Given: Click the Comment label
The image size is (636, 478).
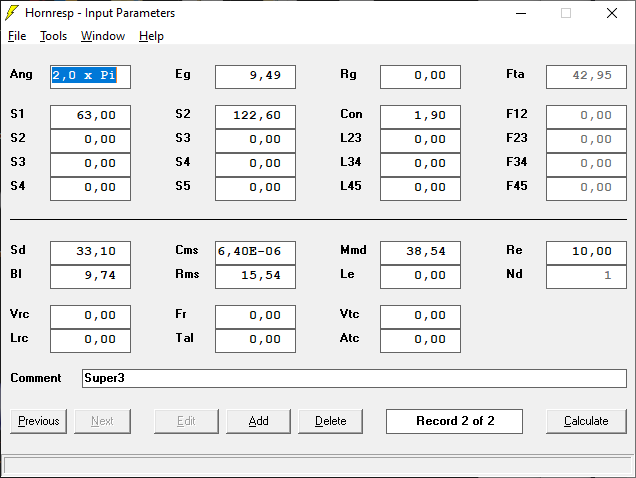Looking at the screenshot, I should tap(36, 378).
